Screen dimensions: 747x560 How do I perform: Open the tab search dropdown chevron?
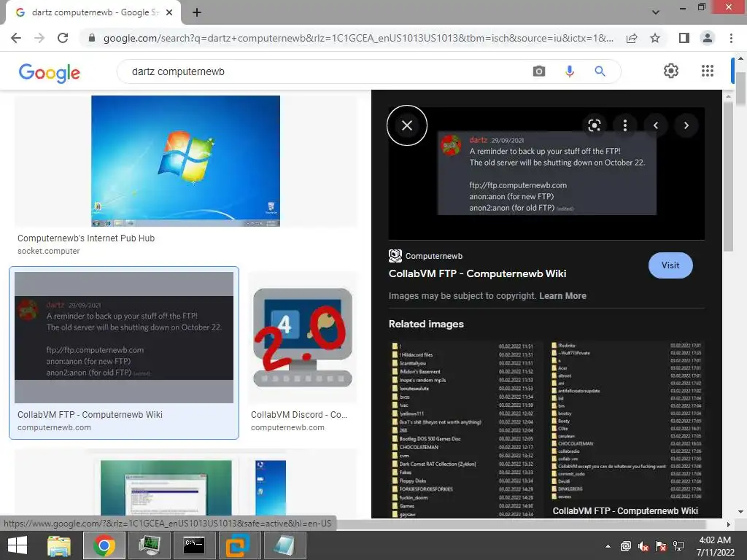(x=656, y=12)
